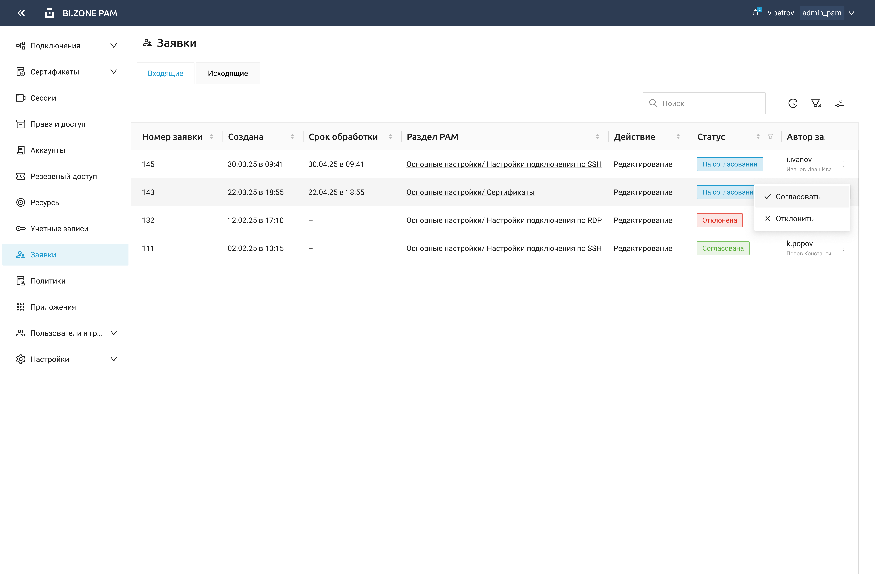Sort by processing deadline column
The height and width of the screenshot is (588, 875).
390,137
